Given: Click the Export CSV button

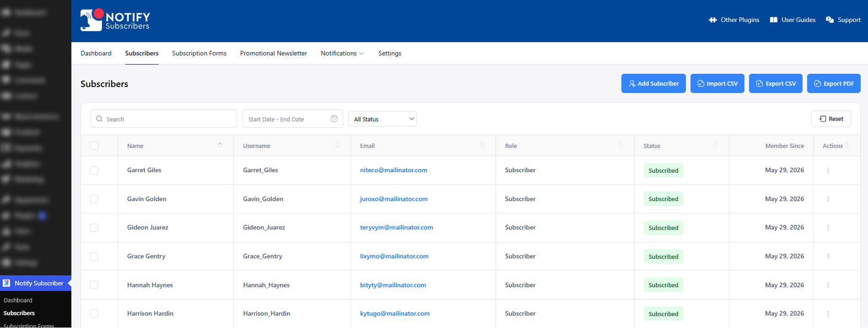Looking at the screenshot, I should (x=776, y=83).
